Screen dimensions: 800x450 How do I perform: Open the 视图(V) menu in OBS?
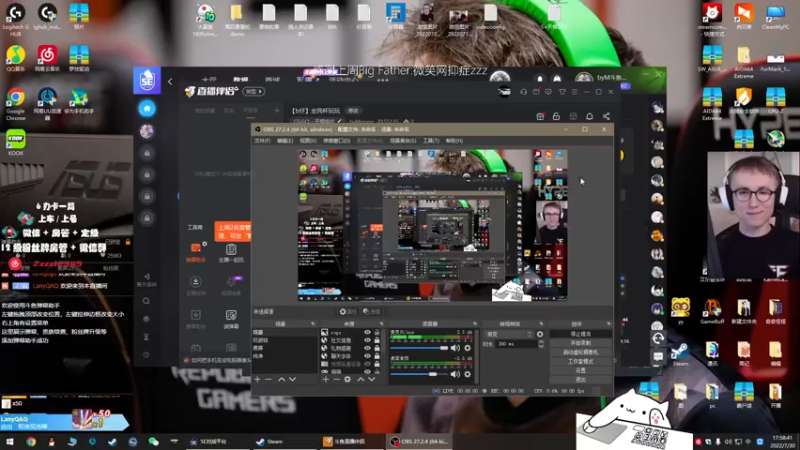(308, 140)
